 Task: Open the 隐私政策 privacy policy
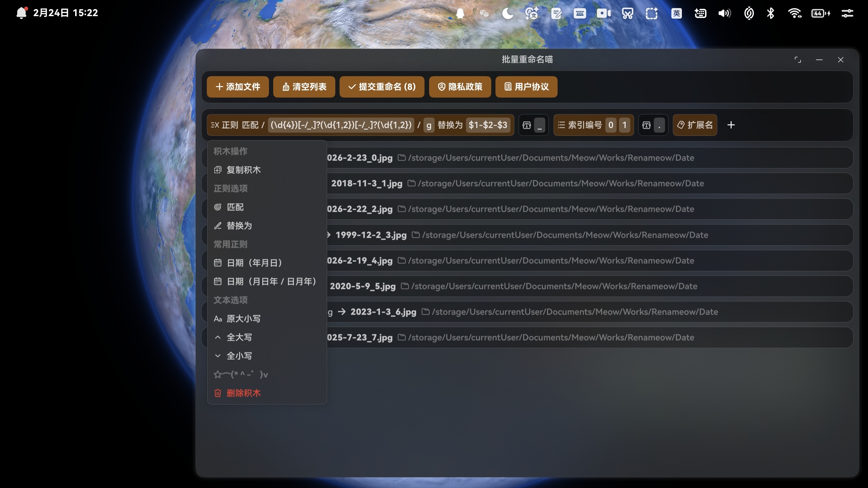click(x=460, y=87)
